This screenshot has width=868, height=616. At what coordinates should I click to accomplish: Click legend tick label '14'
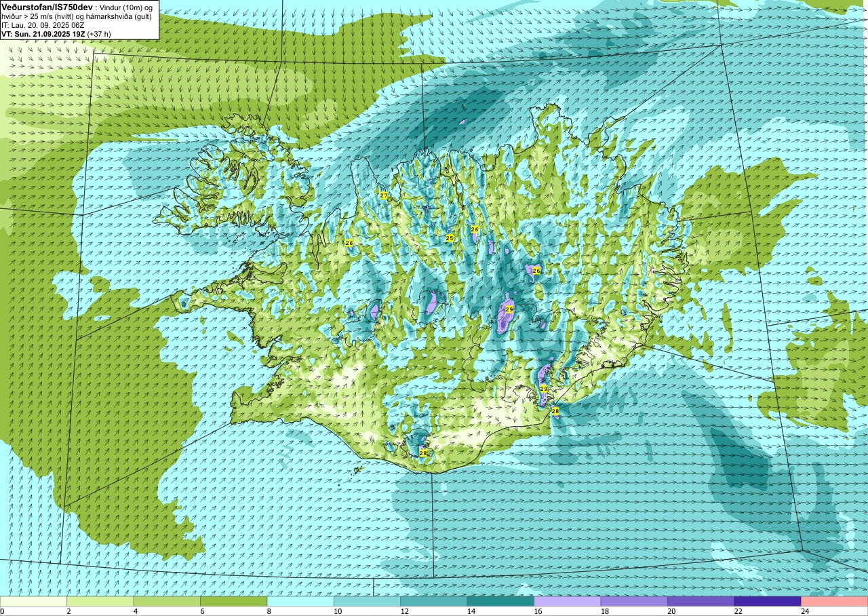[x=471, y=611]
